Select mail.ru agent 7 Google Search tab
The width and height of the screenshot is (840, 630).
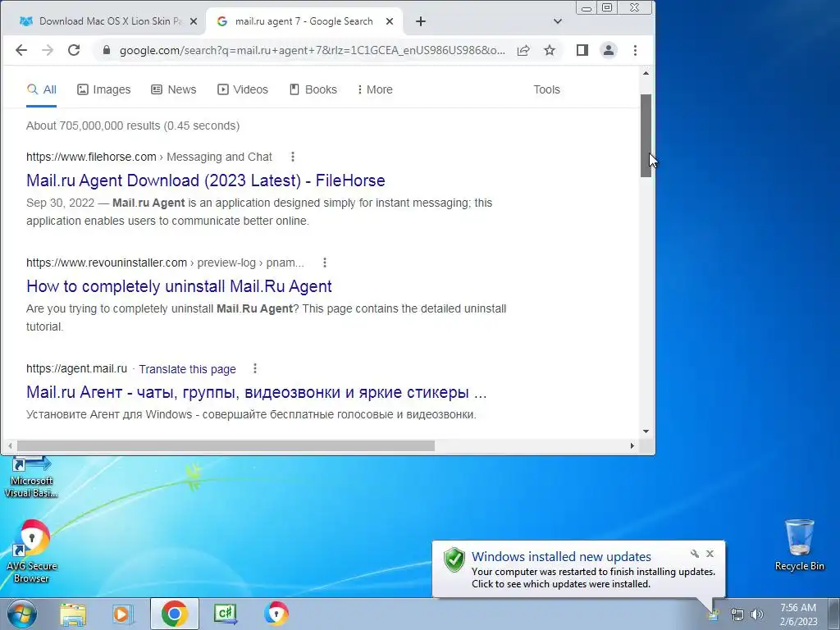coord(304,21)
